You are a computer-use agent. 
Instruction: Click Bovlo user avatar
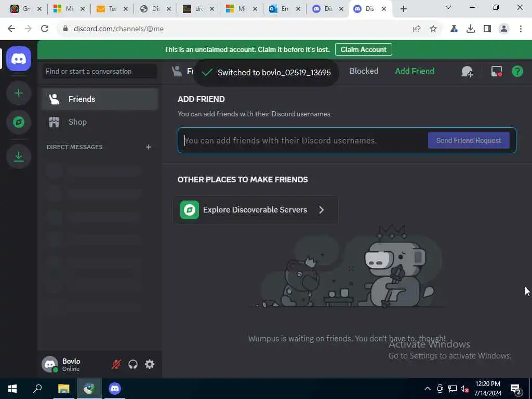pos(50,364)
